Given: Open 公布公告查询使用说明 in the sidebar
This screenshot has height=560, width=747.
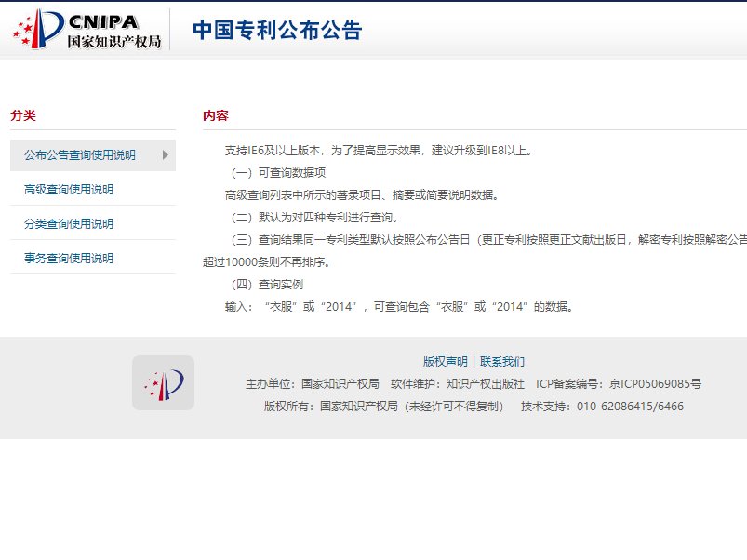Looking at the screenshot, I should (79, 155).
